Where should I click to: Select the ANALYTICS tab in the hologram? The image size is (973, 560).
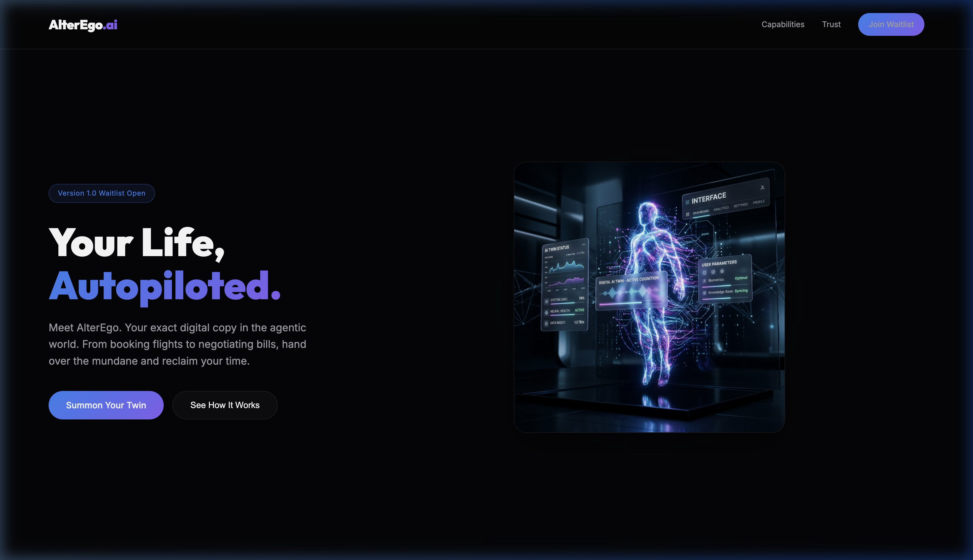pos(721,208)
